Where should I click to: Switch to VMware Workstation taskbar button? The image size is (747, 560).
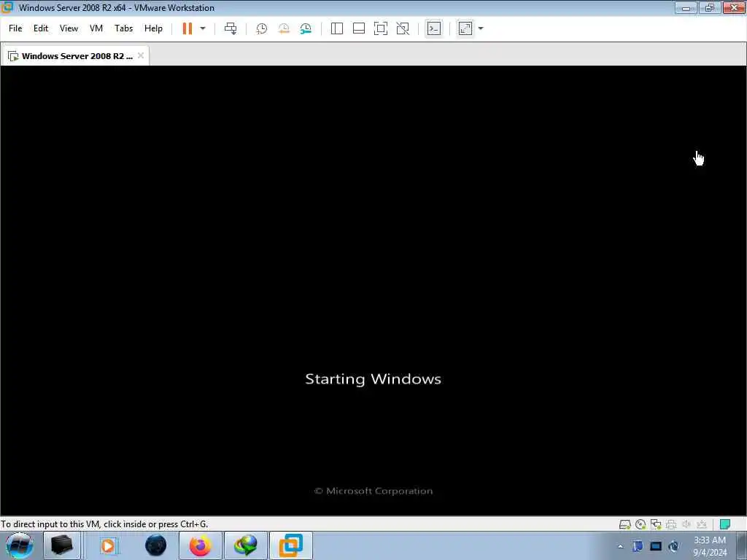(x=291, y=545)
